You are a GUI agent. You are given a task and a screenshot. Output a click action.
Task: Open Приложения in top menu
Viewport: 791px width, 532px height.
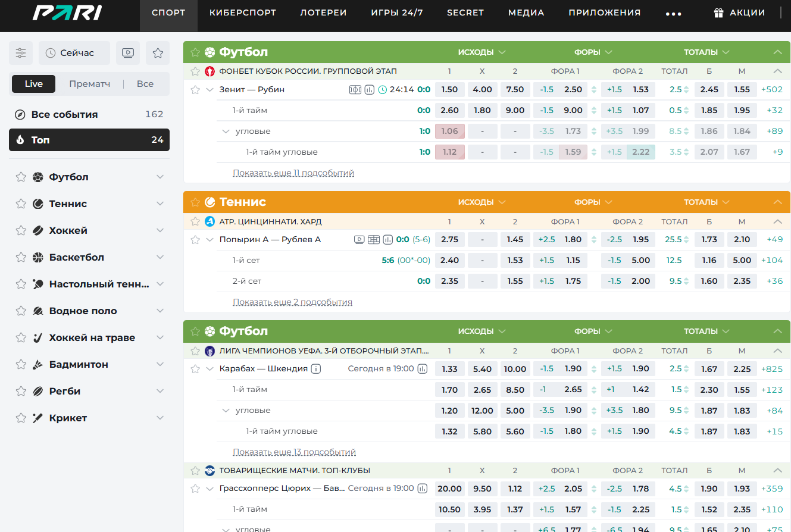click(604, 12)
